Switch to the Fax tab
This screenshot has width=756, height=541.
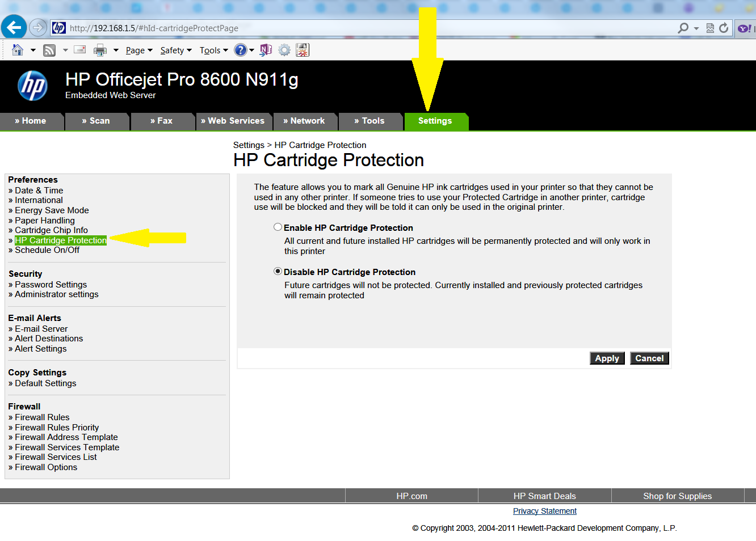click(162, 121)
